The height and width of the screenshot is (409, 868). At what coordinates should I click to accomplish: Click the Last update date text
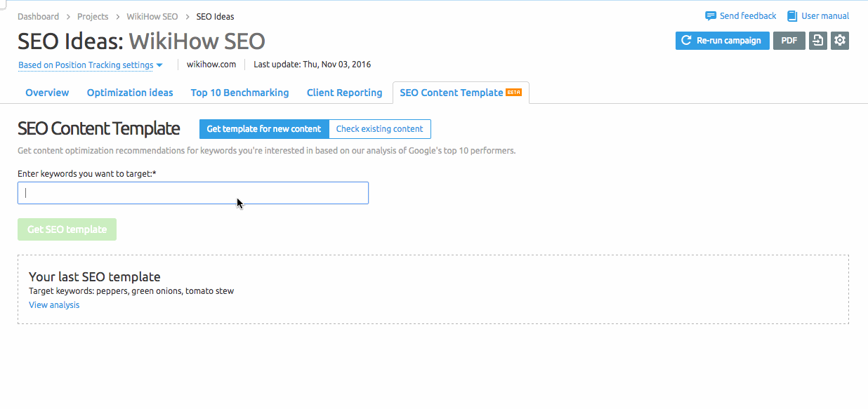pos(313,65)
